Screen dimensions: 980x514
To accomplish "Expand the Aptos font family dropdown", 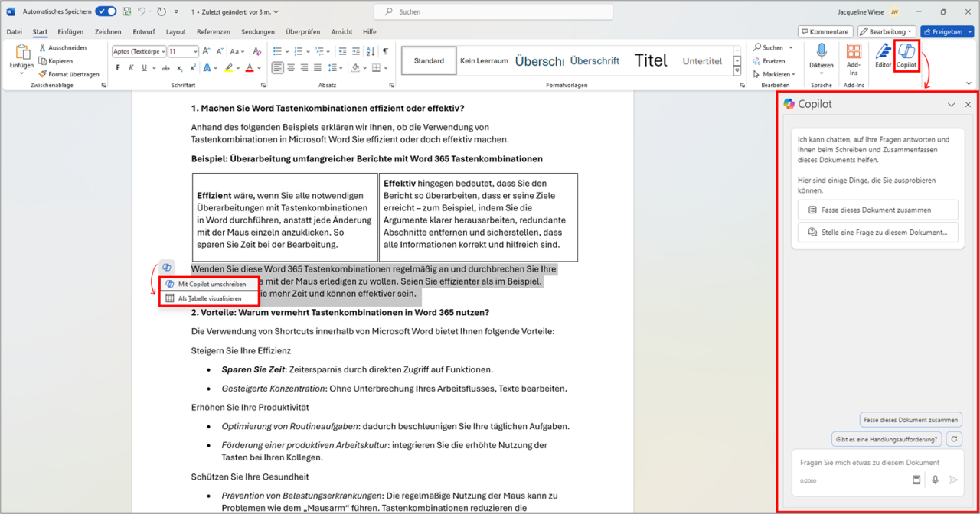I will pos(165,50).
